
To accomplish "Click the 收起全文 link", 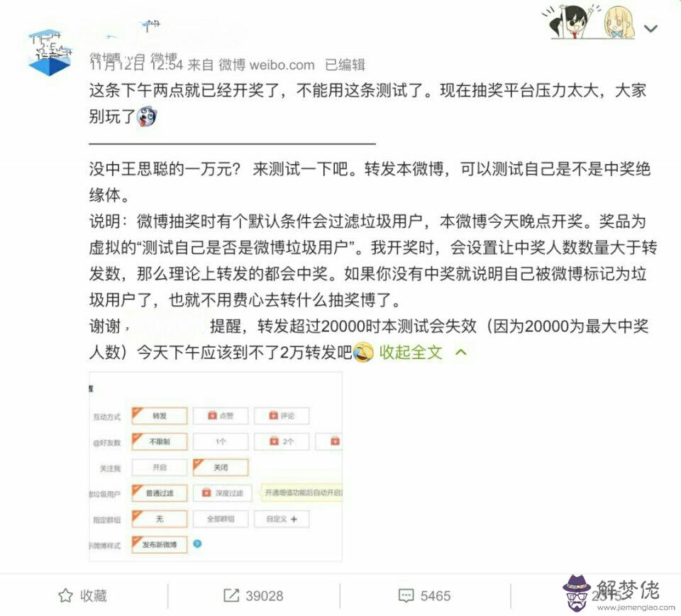I will coord(411,352).
